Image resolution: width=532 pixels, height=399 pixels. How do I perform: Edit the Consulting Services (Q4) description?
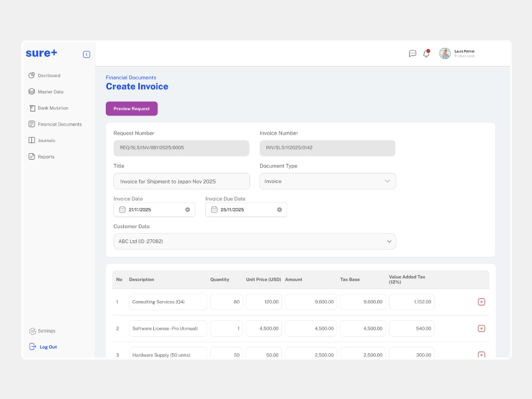click(168, 302)
